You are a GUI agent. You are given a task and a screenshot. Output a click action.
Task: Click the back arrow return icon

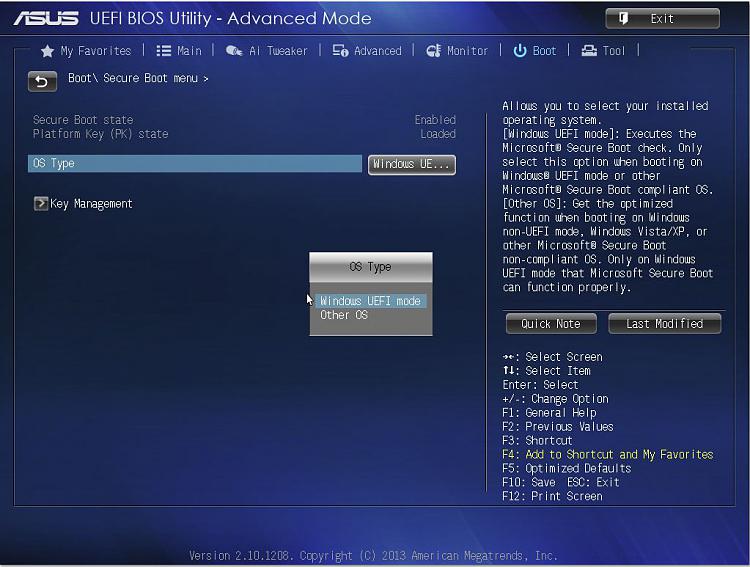pyautogui.click(x=42, y=81)
